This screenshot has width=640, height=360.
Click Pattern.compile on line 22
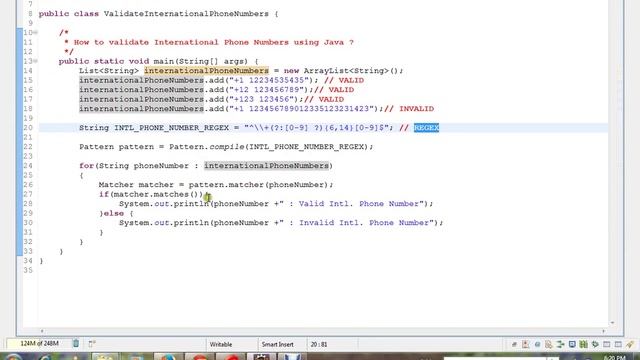207,147
